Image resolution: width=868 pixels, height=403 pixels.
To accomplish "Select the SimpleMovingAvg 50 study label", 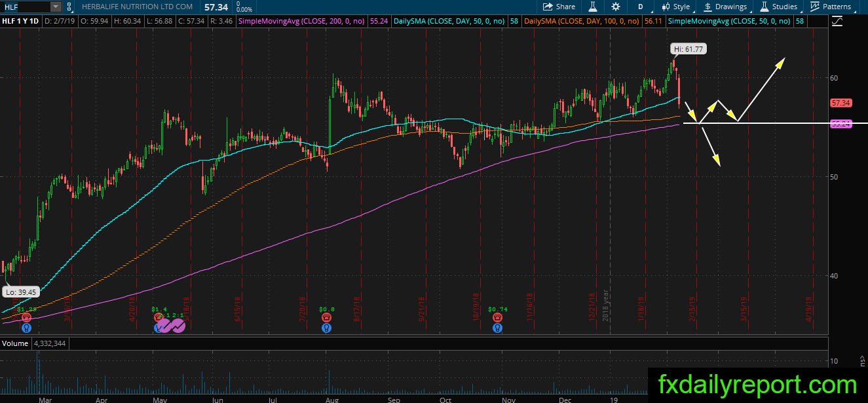I will click(728, 21).
